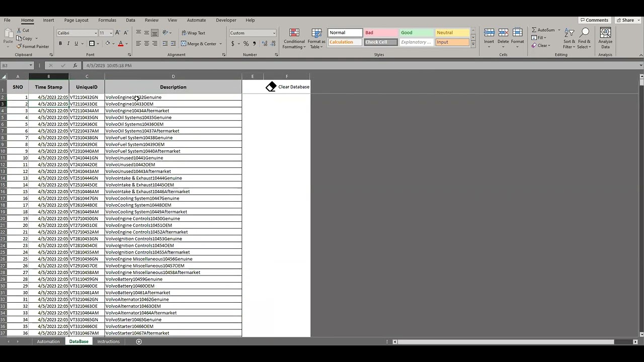Open the Formulas ribbon tab
This screenshot has width=644, height=362.
(x=107, y=20)
